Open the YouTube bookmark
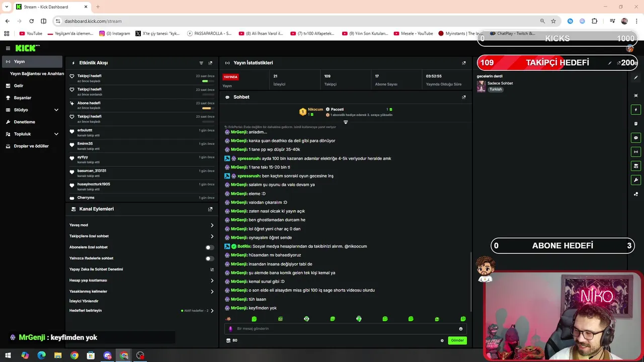Image resolution: width=644 pixels, height=362 pixels. (31, 34)
